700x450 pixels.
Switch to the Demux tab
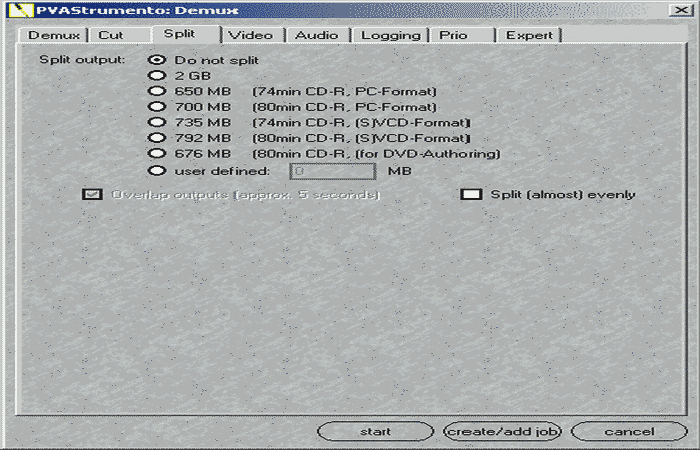(54, 35)
